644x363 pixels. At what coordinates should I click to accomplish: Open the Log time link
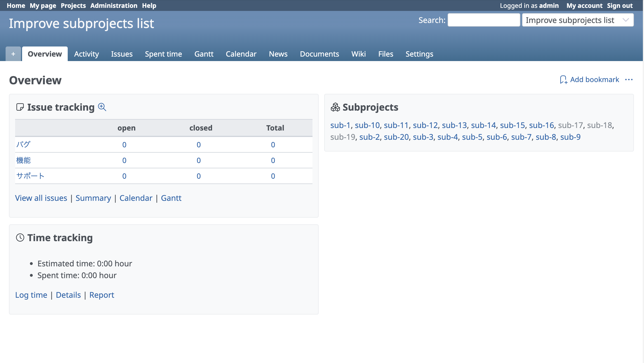coord(31,295)
